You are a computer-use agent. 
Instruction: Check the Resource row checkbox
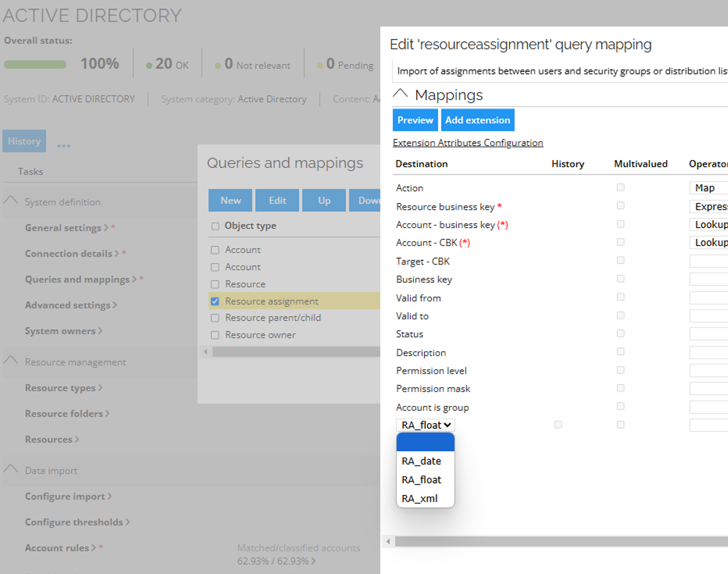[215, 284]
